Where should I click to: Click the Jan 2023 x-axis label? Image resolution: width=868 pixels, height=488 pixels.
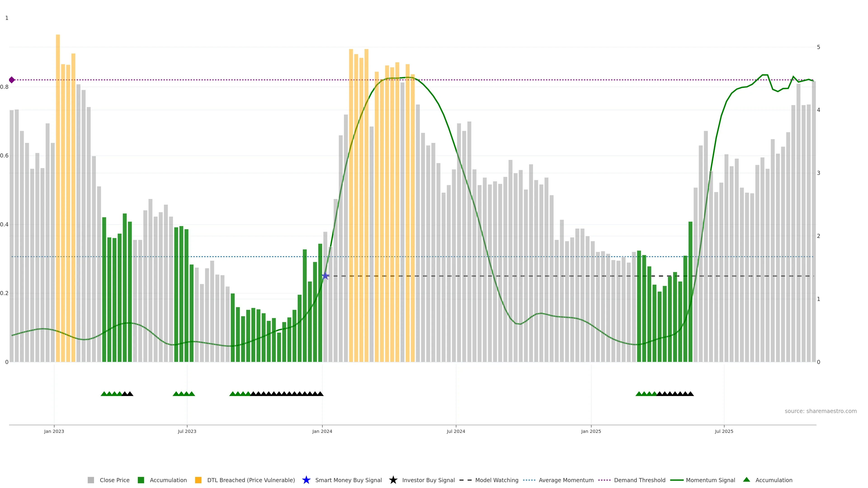tap(54, 432)
